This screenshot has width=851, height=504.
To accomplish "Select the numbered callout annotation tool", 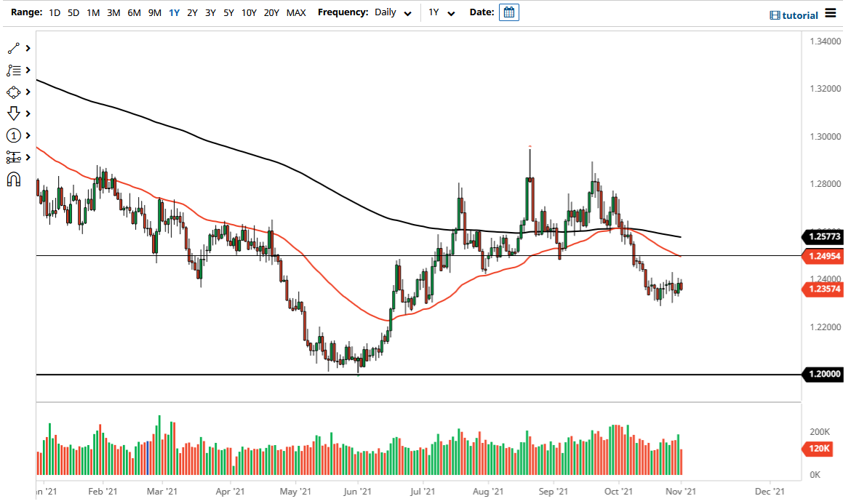I will [13, 135].
